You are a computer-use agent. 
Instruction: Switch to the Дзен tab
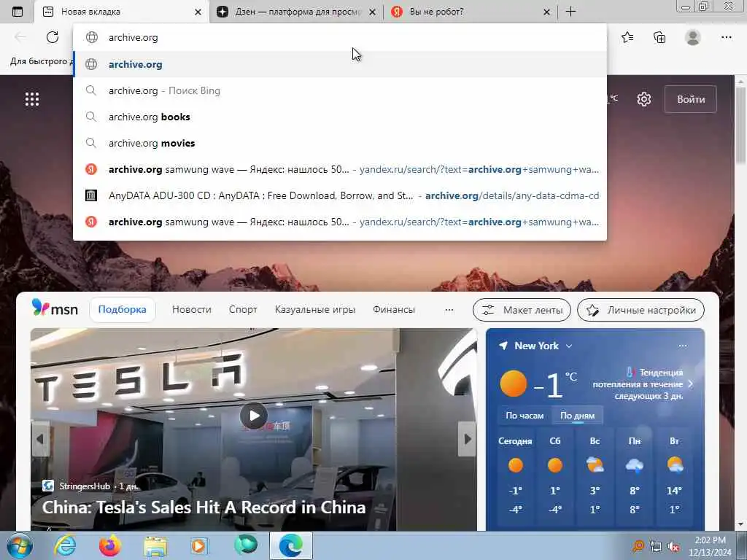point(295,12)
